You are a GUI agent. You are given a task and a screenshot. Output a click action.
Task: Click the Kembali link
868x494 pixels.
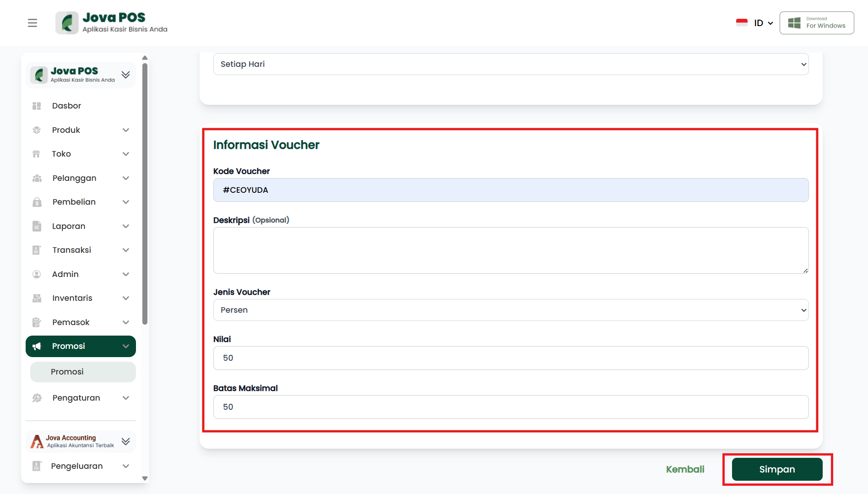click(x=685, y=469)
